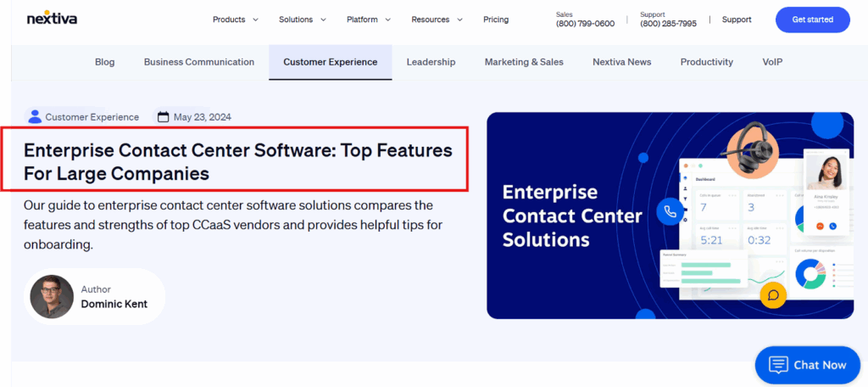Click the yellow chat bubble icon in banner
Image resolution: width=868 pixels, height=387 pixels.
coord(773,294)
